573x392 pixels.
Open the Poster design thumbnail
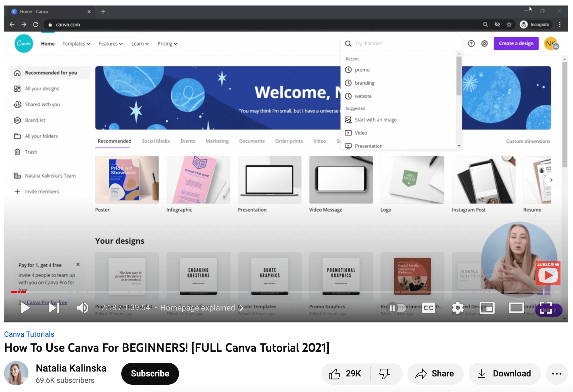127,180
